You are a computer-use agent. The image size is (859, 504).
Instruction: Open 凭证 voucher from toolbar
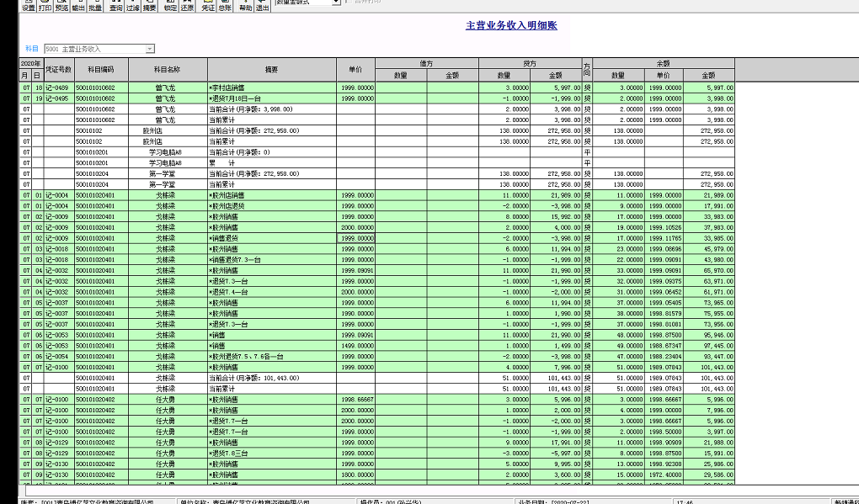[208, 7]
